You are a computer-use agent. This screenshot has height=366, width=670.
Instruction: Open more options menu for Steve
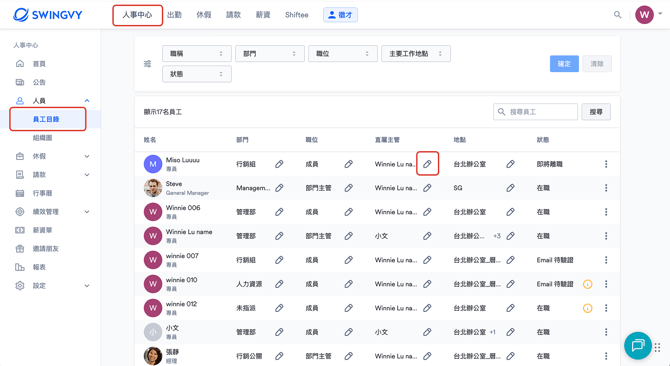point(606,188)
